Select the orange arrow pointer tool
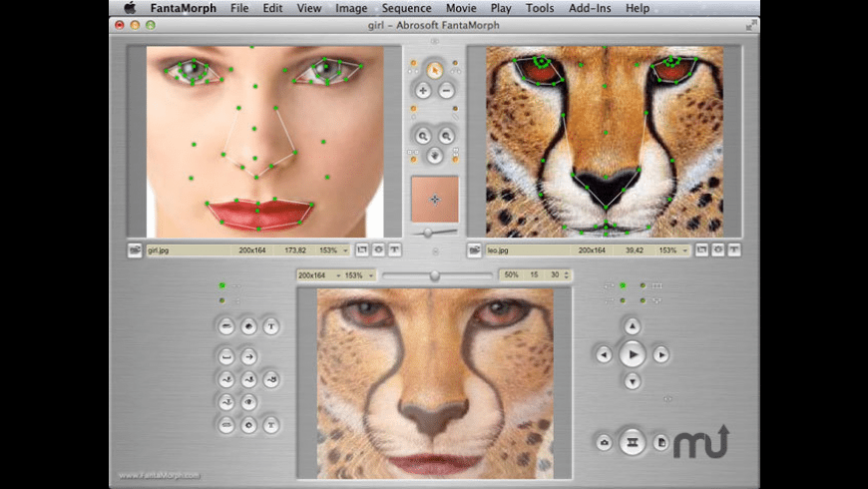 [x=435, y=70]
